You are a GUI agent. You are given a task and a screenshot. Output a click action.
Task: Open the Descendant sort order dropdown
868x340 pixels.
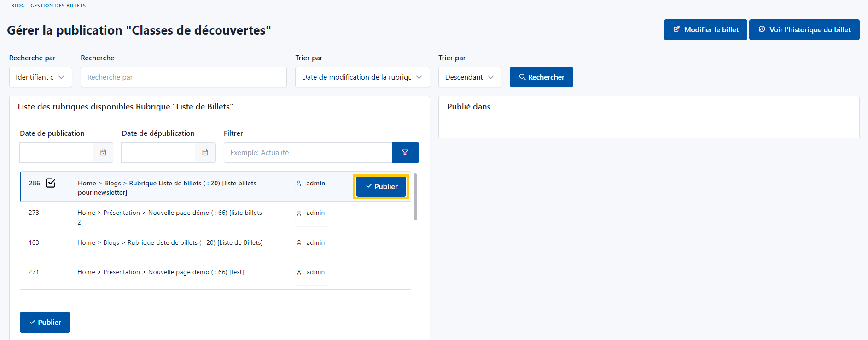pyautogui.click(x=469, y=77)
